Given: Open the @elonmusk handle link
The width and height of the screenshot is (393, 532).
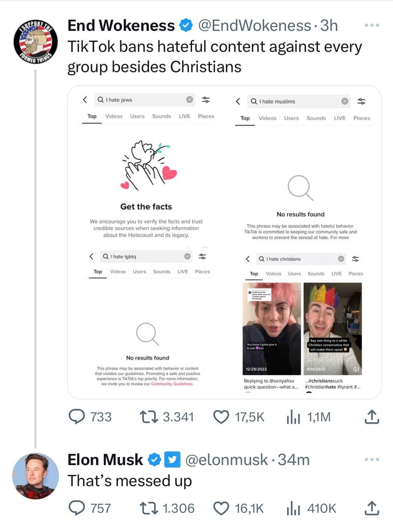Looking at the screenshot, I should tap(226, 460).
